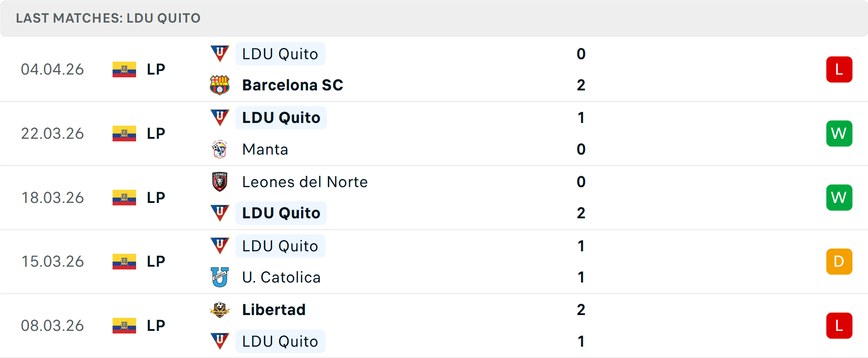Click the Manta team name

click(x=265, y=149)
